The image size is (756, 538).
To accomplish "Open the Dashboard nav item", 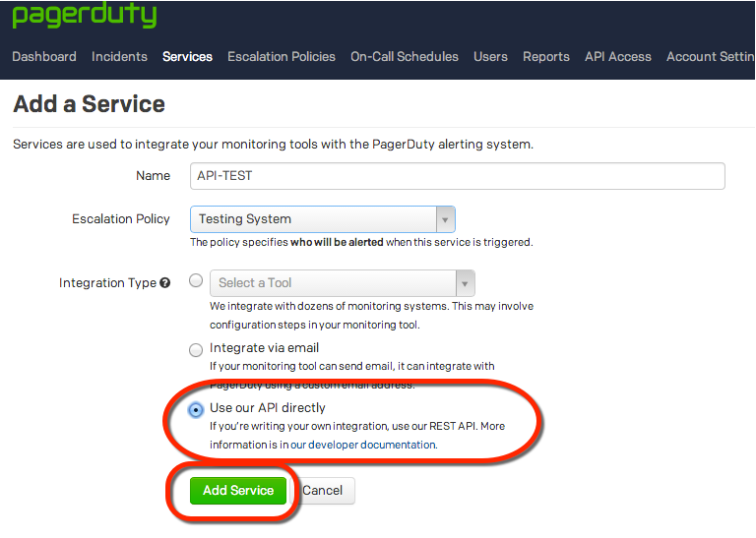I will tap(44, 57).
